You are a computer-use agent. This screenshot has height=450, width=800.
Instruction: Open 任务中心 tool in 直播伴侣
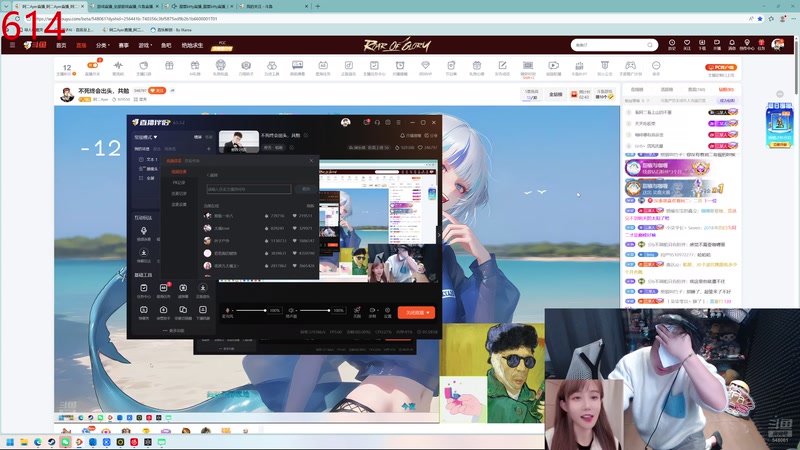[144, 291]
